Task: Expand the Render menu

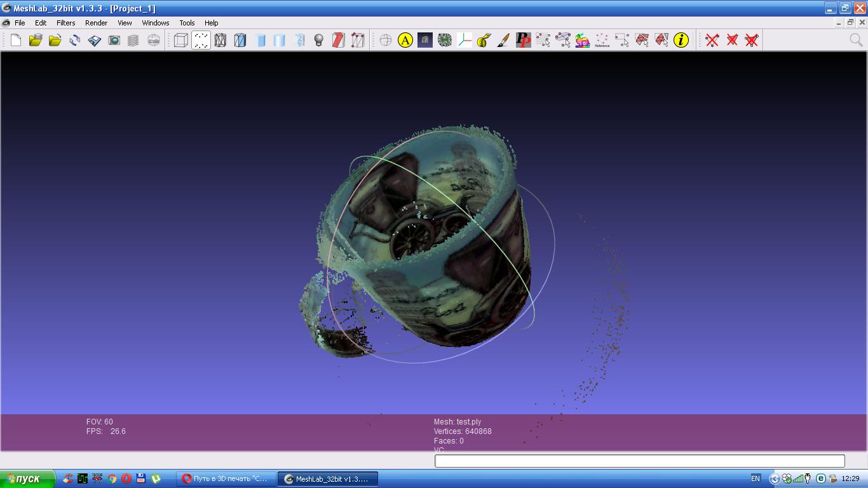Action: (96, 23)
